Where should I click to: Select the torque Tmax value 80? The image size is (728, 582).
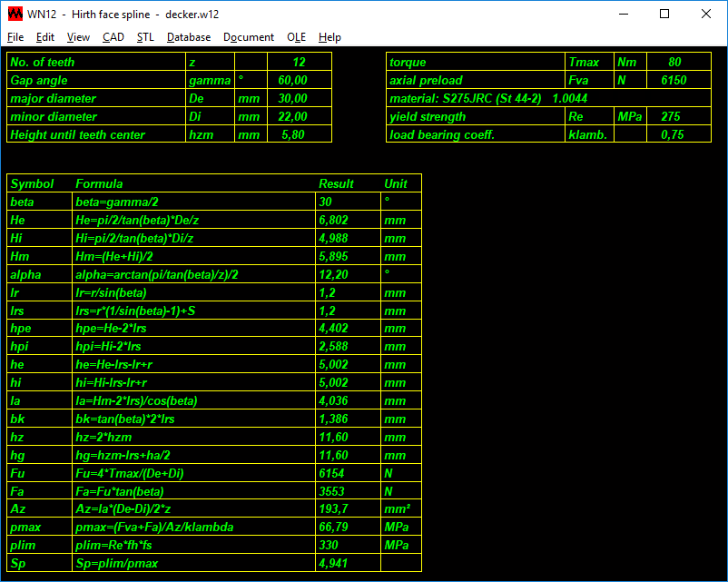(674, 63)
